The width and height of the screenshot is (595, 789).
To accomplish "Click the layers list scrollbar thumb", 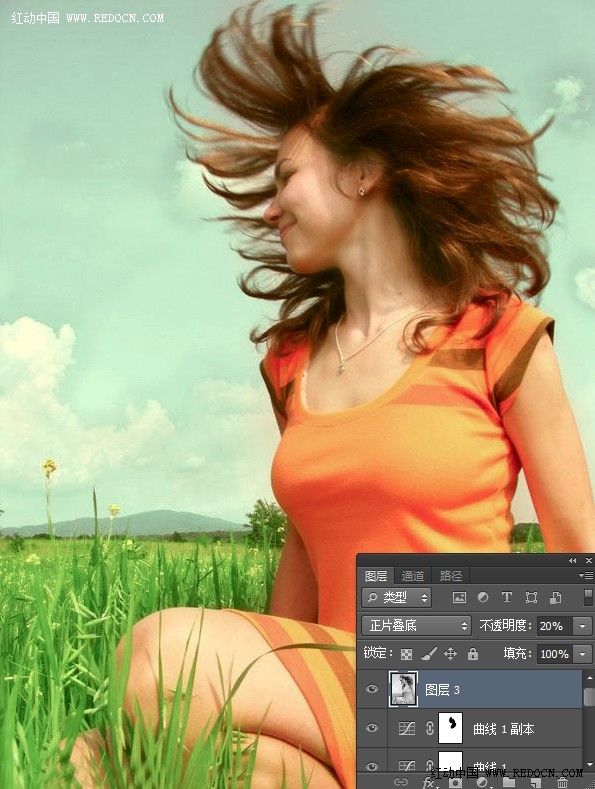I will pos(588,697).
